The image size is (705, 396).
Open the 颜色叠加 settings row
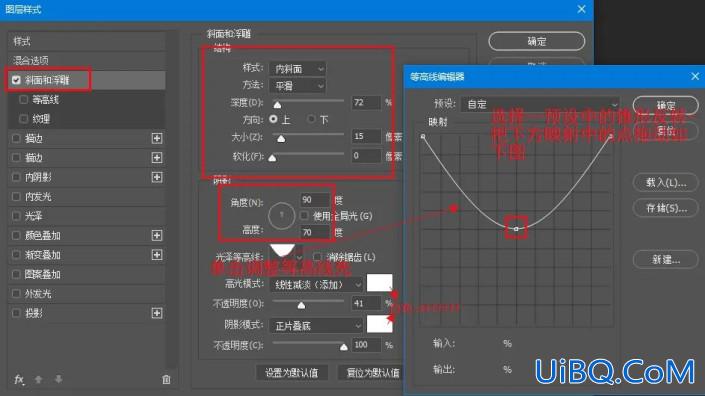[x=86, y=235]
